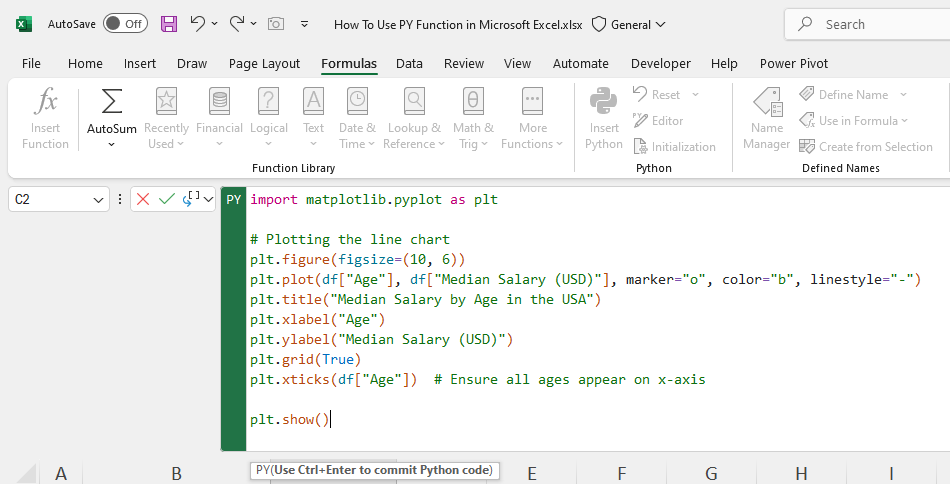This screenshot has width=950, height=484.
Task: Open the Developer tab
Action: (660, 64)
